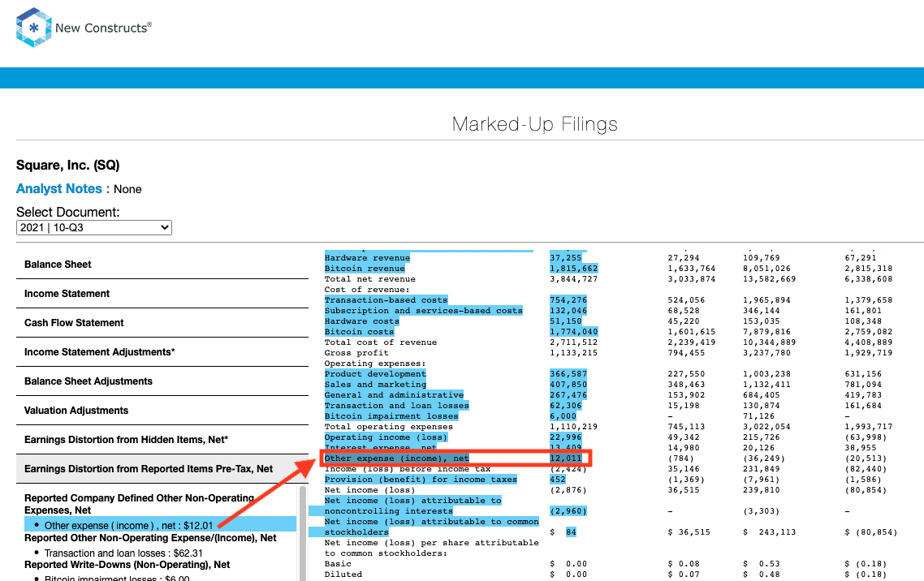Click the highlighted 'Sales and marketing' line
Screen dimensions: 924x581
pos(375,385)
